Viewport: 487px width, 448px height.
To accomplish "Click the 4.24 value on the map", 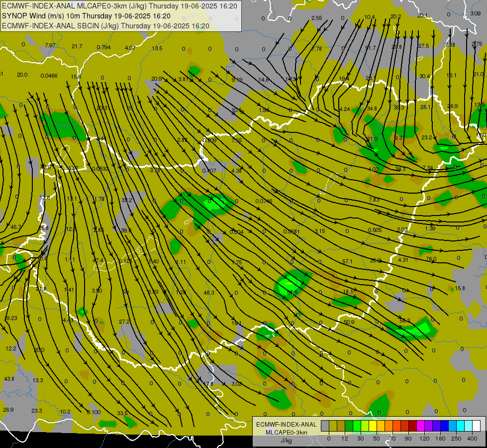I will point(344,109).
